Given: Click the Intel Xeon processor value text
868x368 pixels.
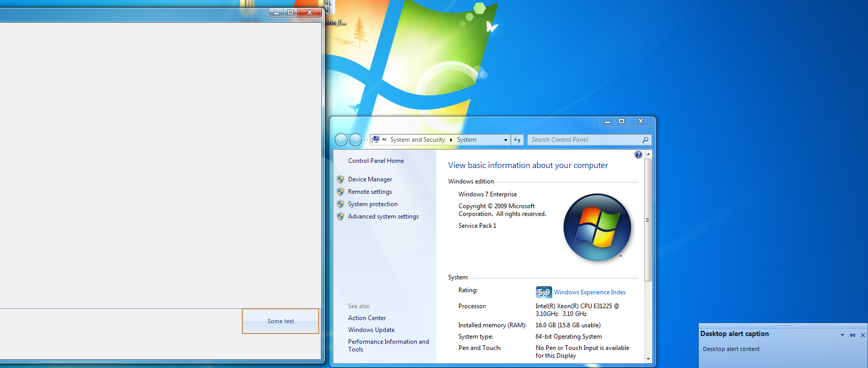Looking at the screenshot, I should pyautogui.click(x=577, y=310).
